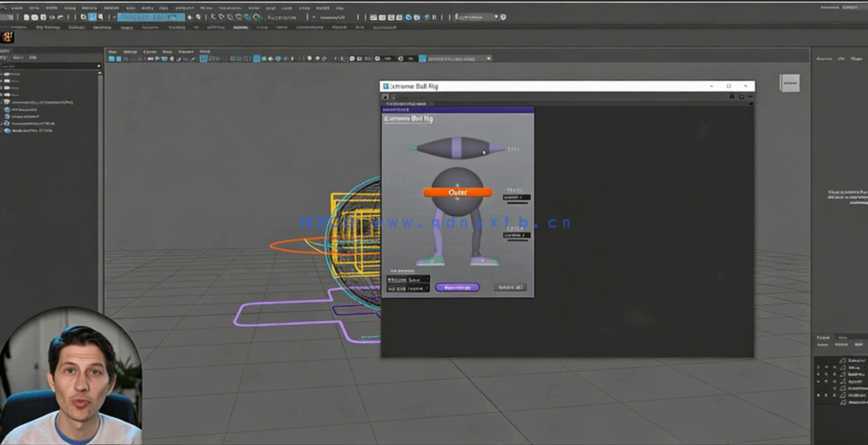The height and width of the screenshot is (445, 868).
Task: Toggle visibility of third display layer
Action: coord(818,374)
